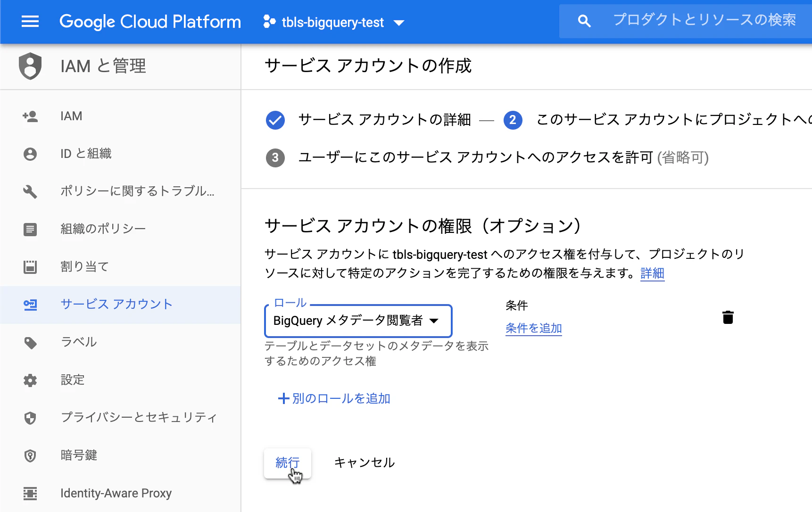This screenshot has width=812, height=512.
Task: Click the 条件 column label
Action: click(517, 306)
